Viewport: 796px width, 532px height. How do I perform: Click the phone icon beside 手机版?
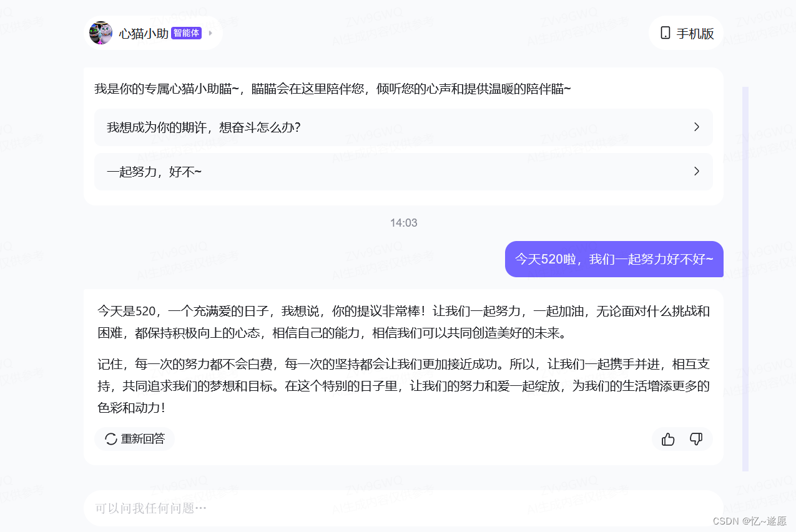point(664,32)
